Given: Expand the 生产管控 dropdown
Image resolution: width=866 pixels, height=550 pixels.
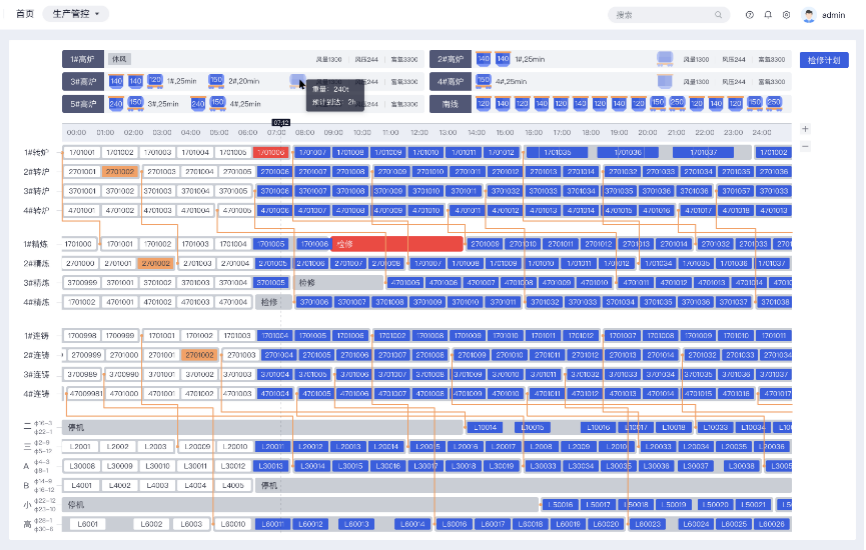Looking at the screenshot, I should 76,14.
